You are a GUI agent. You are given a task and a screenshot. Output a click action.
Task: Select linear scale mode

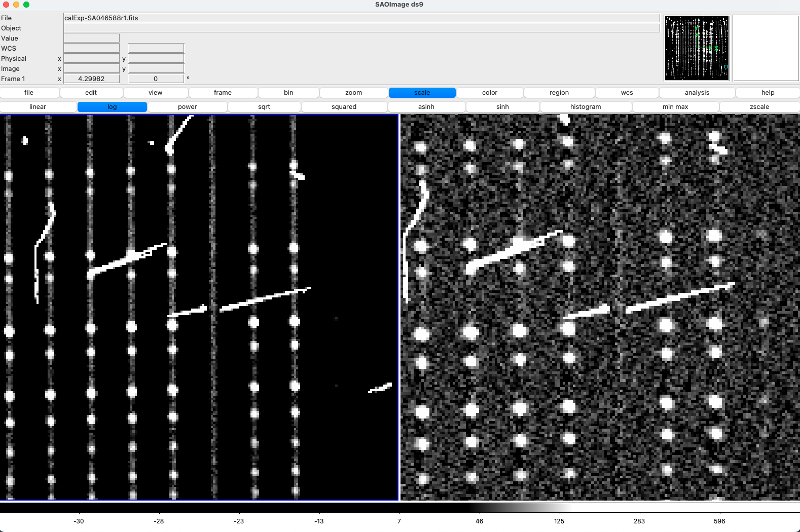point(38,107)
